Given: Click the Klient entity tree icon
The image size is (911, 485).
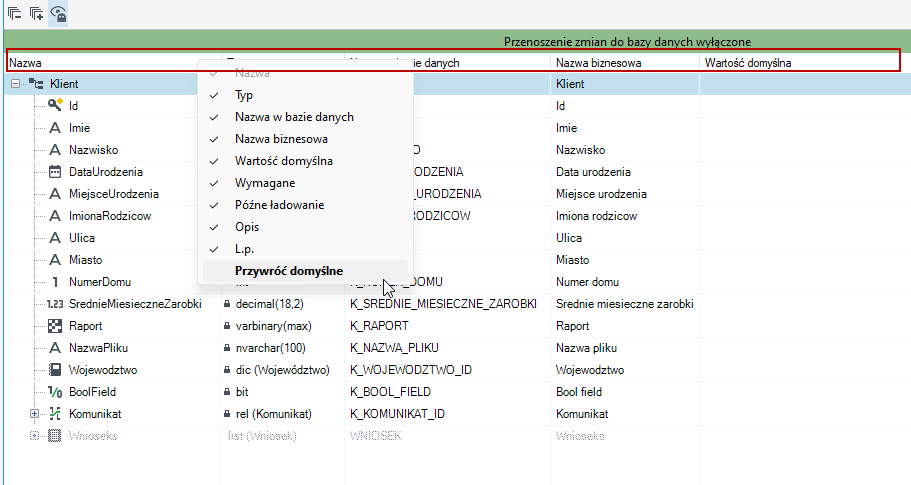Looking at the screenshot, I should click(36, 84).
